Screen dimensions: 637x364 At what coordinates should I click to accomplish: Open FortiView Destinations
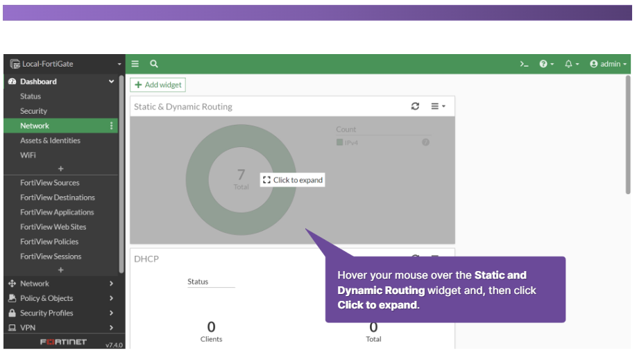click(58, 197)
